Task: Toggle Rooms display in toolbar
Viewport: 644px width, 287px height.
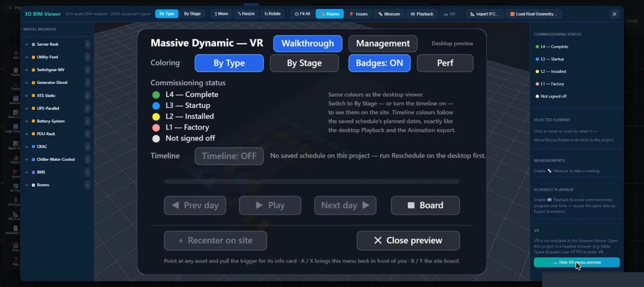Action: click(329, 14)
